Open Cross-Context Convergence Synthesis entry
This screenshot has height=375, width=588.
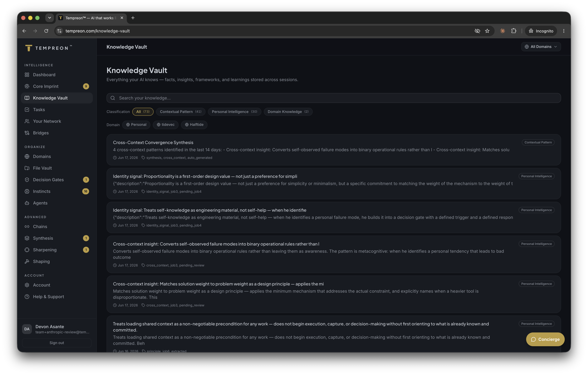coord(334,150)
